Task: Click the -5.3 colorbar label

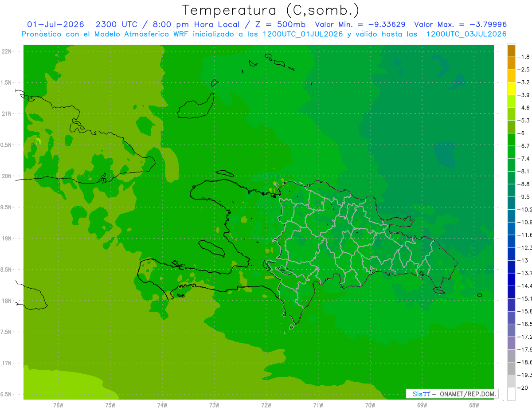Action: tap(524, 120)
